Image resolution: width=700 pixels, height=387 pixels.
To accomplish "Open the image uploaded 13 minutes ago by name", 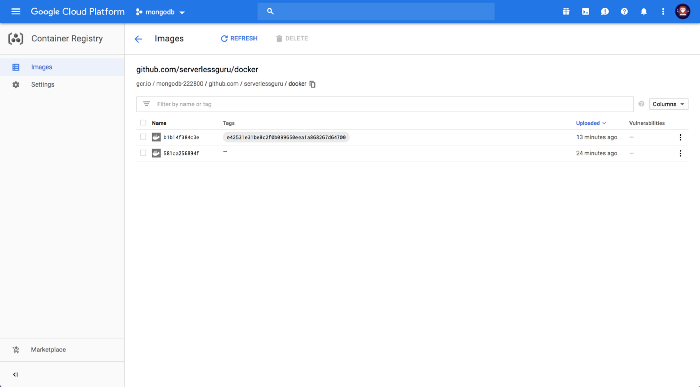I will (x=181, y=137).
